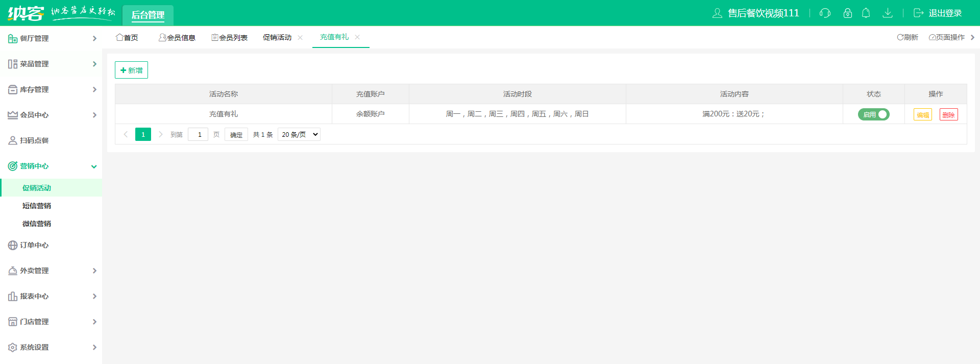The image size is (980, 364).
Task: Select 微信营销 in sidebar submenu
Action: click(37, 224)
